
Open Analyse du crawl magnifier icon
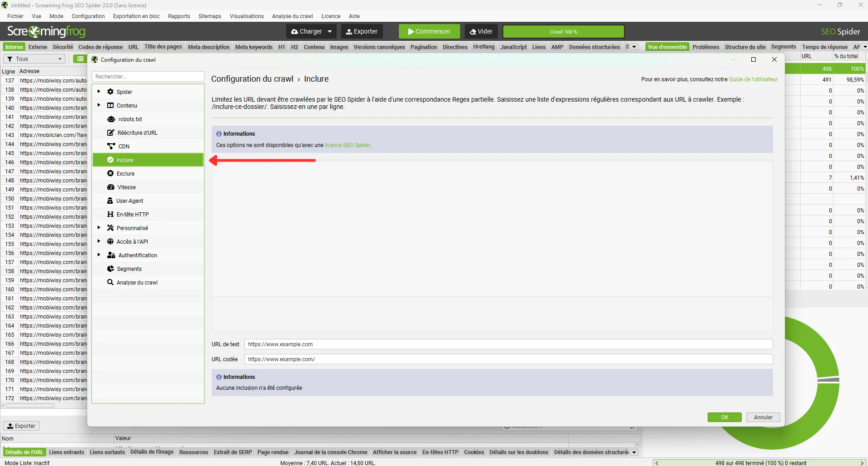tap(110, 283)
